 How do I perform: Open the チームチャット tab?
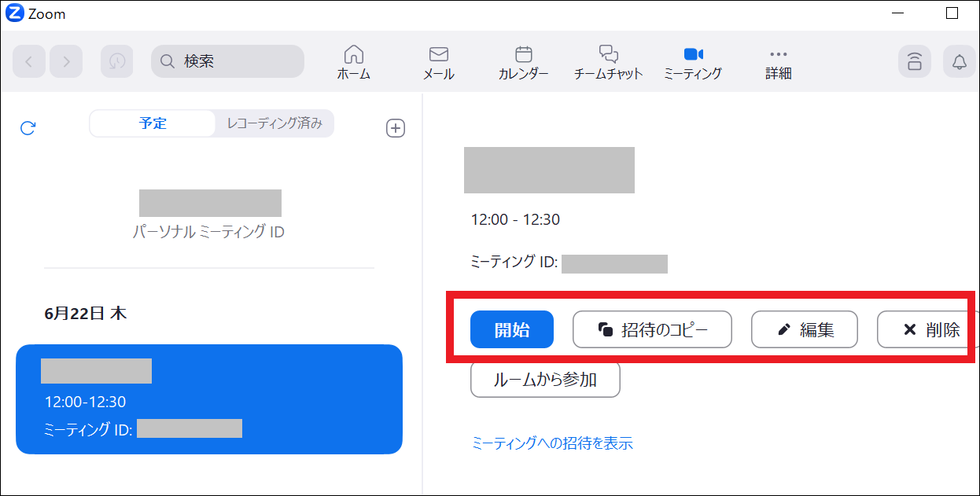coord(608,63)
